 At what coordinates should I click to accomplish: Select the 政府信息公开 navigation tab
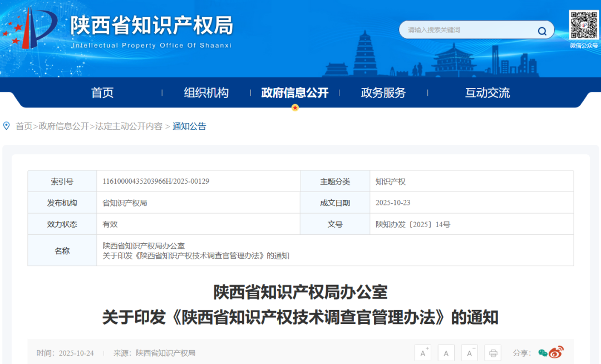(x=295, y=93)
